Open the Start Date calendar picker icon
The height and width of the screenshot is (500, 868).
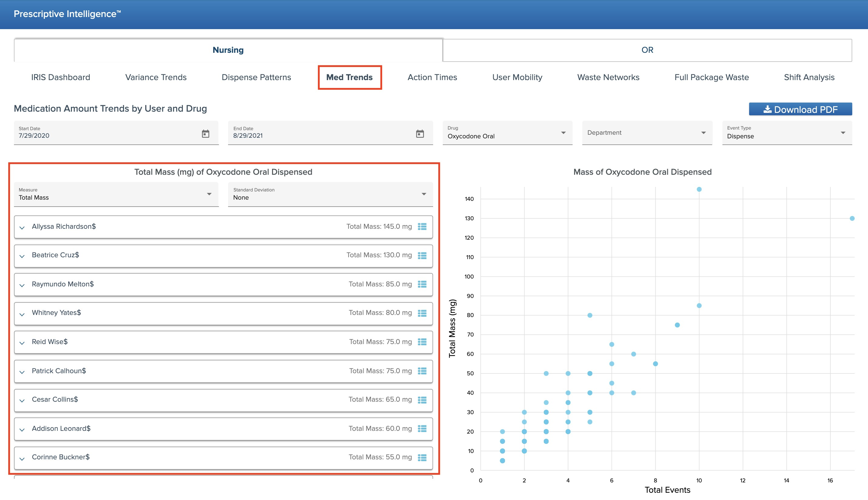(x=205, y=133)
